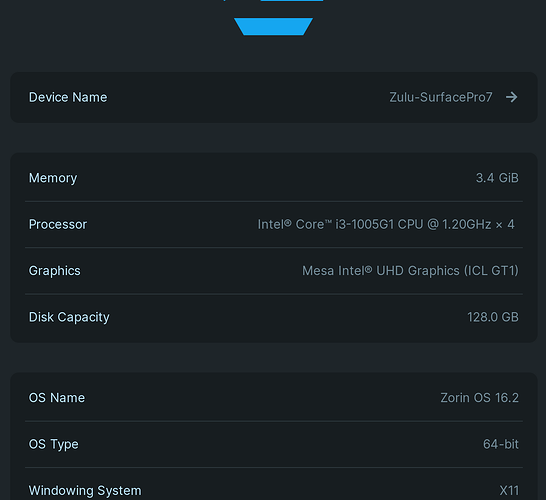Select the Zulu-SurfacePro7 device name text
Image resolution: width=546 pixels, height=500 pixels.
point(441,97)
